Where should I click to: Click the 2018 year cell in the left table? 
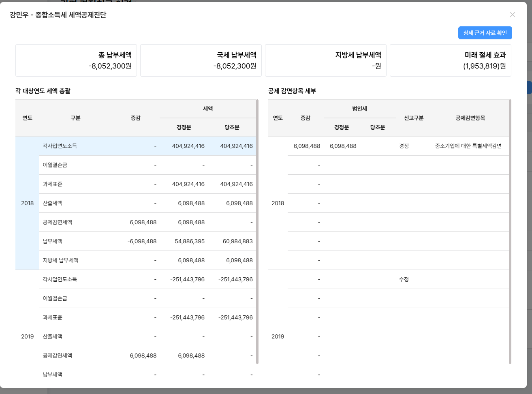(x=28, y=203)
